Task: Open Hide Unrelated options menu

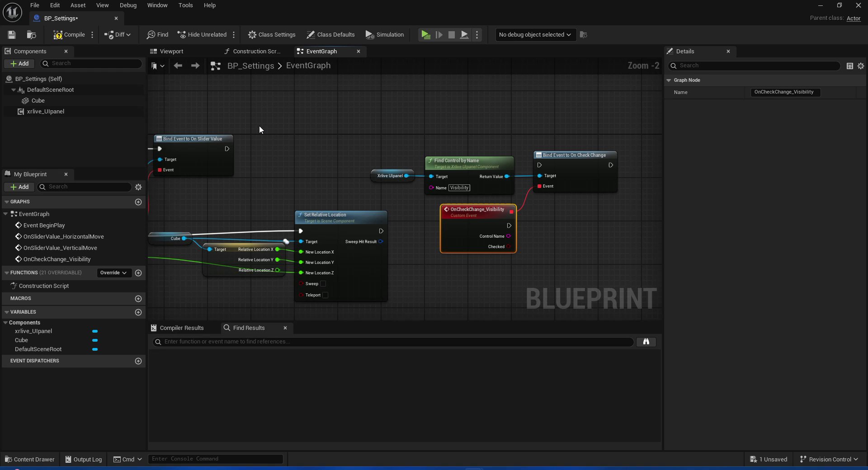Action: [x=234, y=35]
